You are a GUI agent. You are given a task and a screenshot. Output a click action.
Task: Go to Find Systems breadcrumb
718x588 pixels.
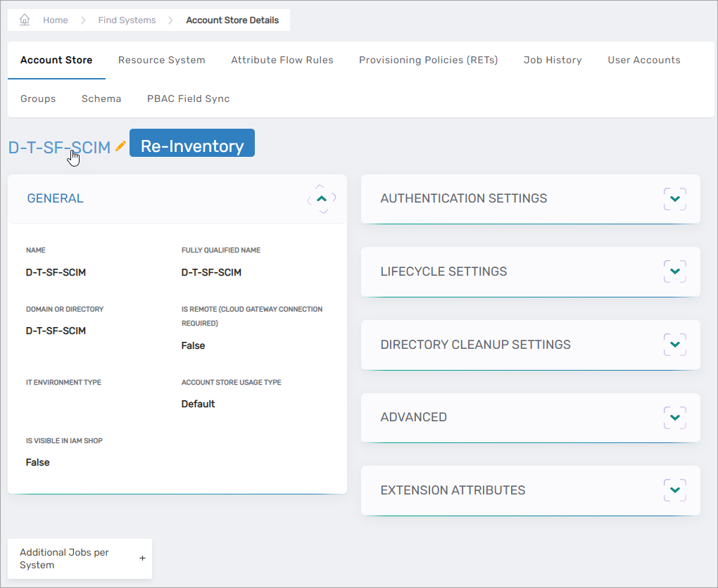coord(127,20)
